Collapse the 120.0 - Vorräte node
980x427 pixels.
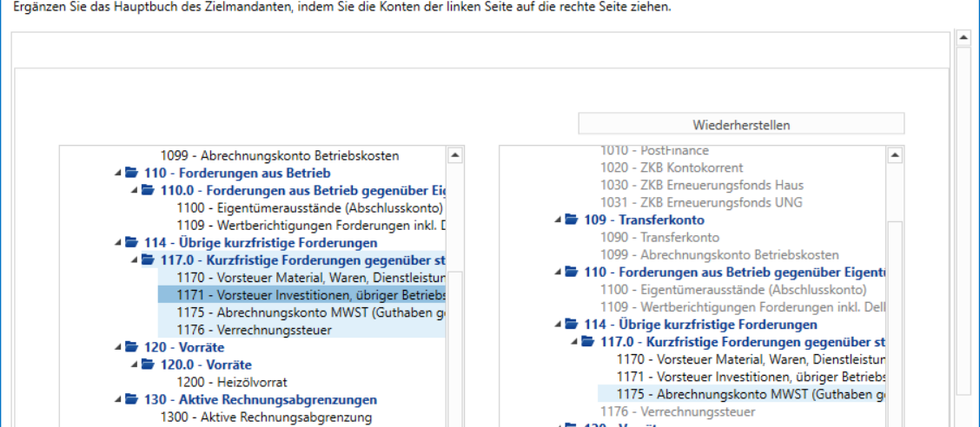[x=135, y=365]
